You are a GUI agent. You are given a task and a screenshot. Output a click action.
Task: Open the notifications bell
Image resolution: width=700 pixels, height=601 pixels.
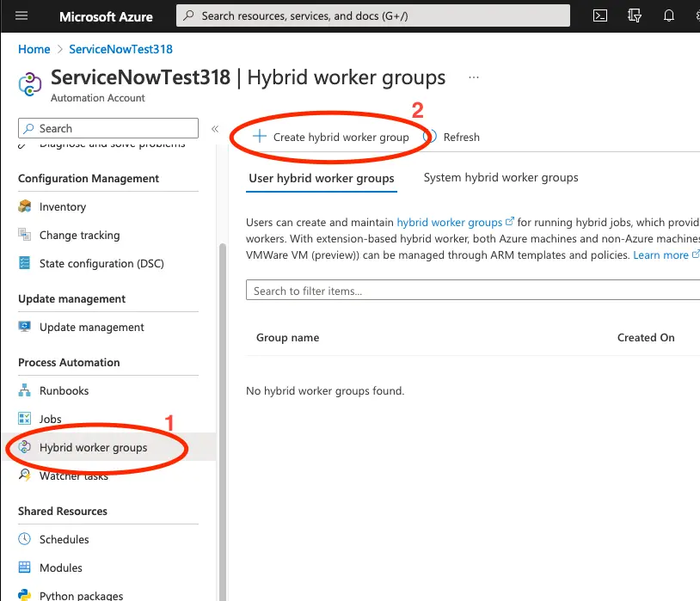pos(669,15)
